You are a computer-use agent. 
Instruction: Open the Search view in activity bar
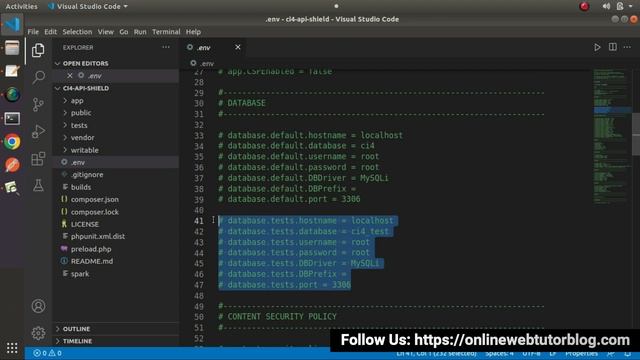(38, 77)
